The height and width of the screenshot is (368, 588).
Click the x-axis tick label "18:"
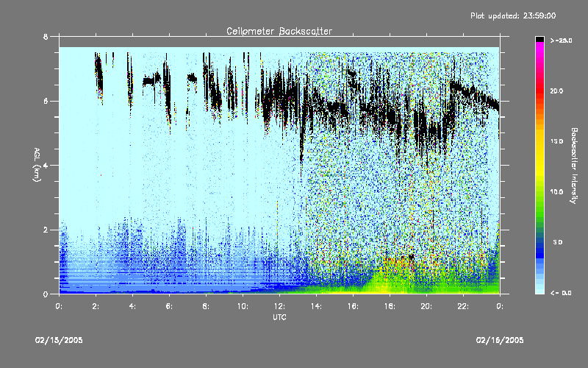click(x=390, y=306)
